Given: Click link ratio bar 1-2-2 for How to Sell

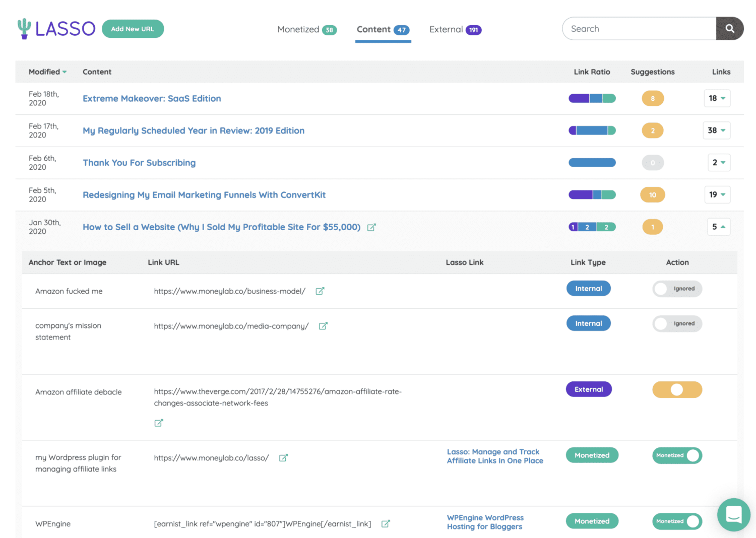Looking at the screenshot, I should pos(592,227).
